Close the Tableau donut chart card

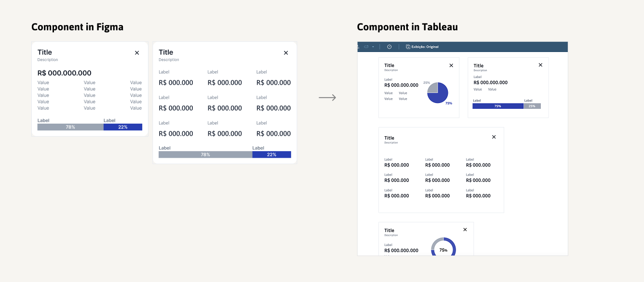pyautogui.click(x=465, y=230)
